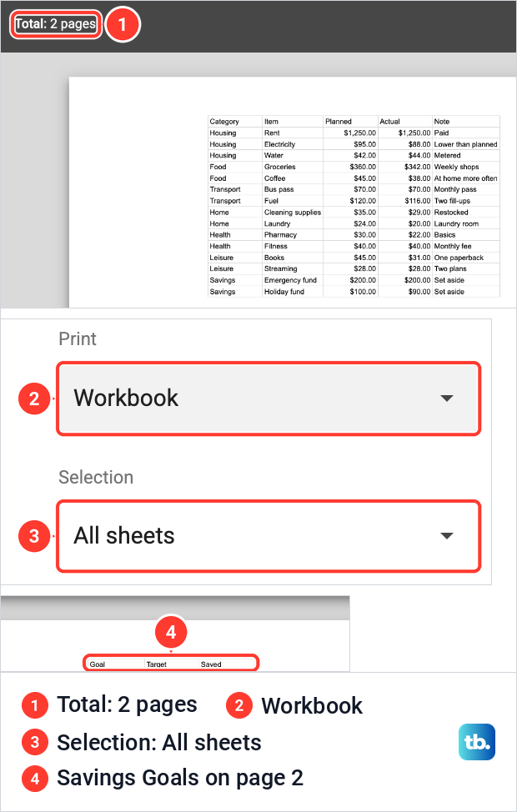Screen dimensions: 517x812
Task: Click the $95.00 planned Electricity amount
Action: (x=364, y=144)
